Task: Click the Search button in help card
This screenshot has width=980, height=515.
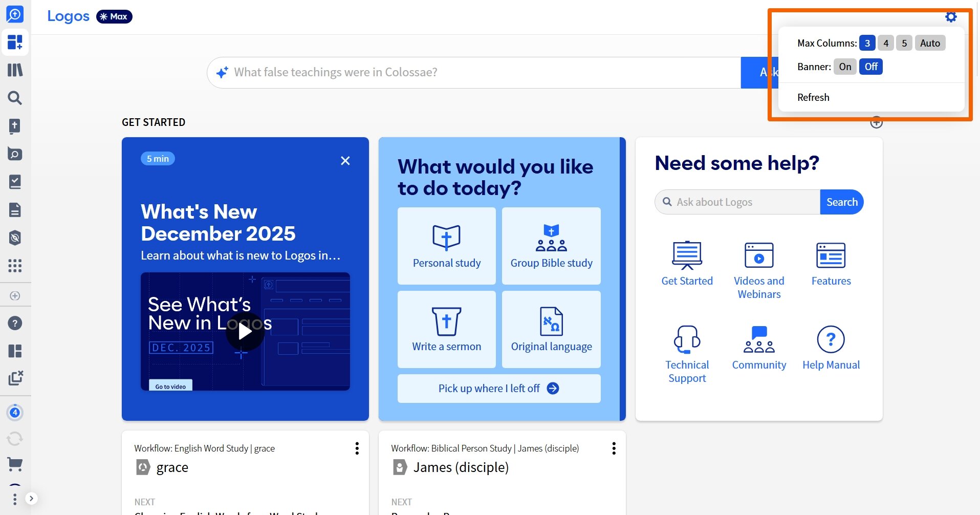Action: [842, 202]
